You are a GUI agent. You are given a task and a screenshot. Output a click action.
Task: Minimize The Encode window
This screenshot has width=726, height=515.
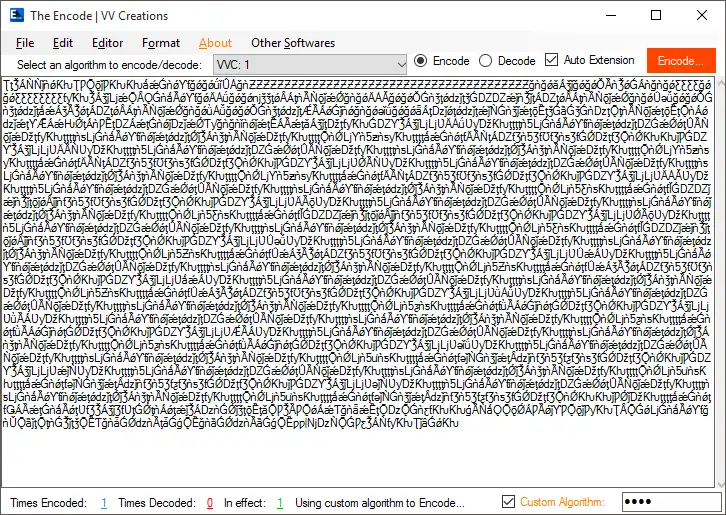click(611, 15)
